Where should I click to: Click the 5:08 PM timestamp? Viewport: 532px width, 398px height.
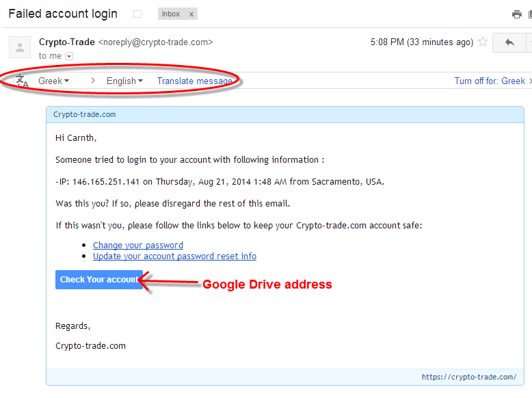click(x=422, y=42)
